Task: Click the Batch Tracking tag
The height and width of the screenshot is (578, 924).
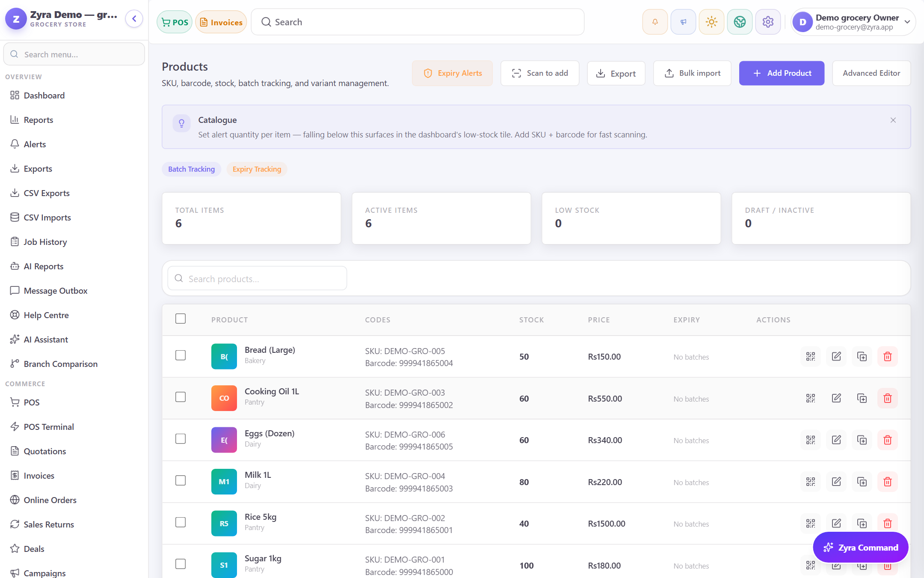Action: (x=191, y=169)
